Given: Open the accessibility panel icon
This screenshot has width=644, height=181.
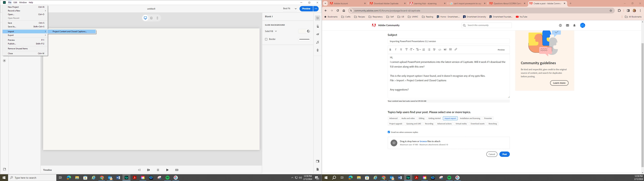Looking at the screenshot, I should (x=317, y=50).
